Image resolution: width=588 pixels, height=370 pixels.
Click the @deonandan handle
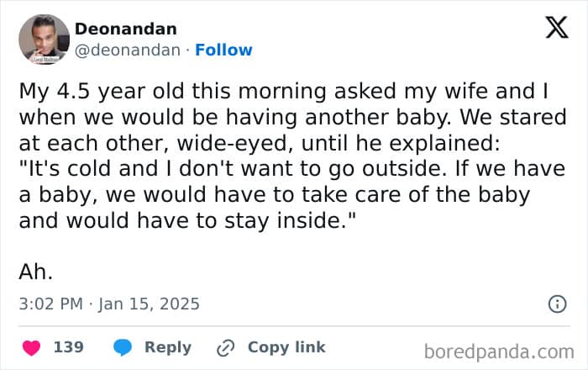pyautogui.click(x=128, y=50)
